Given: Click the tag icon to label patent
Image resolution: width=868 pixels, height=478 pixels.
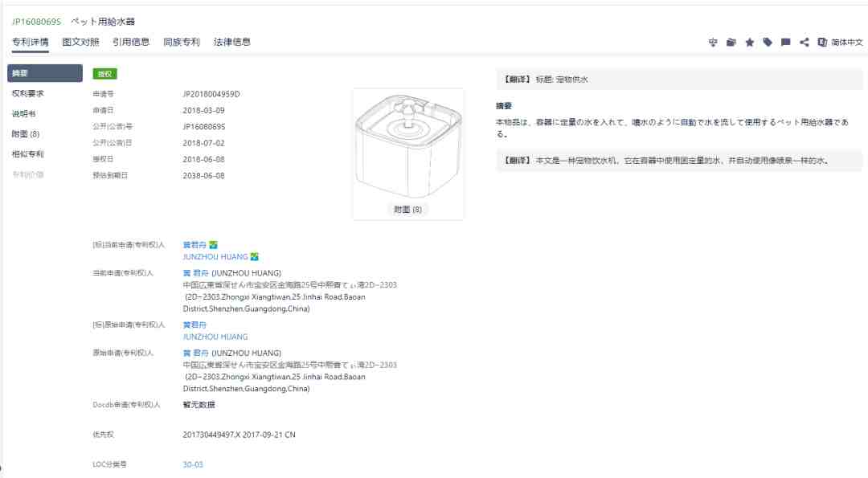Looking at the screenshot, I should coord(768,42).
